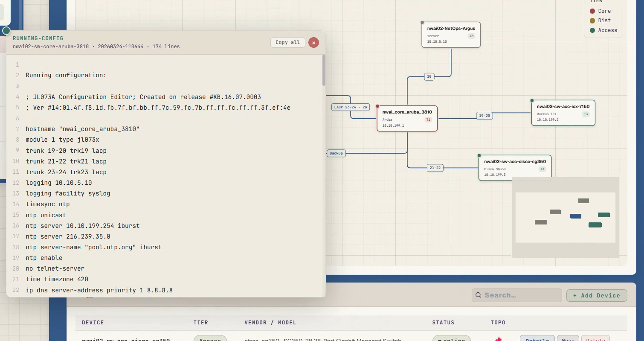Click config line 'ntp server 216.239.35.0'
This screenshot has height=341, width=644.
pos(68,236)
